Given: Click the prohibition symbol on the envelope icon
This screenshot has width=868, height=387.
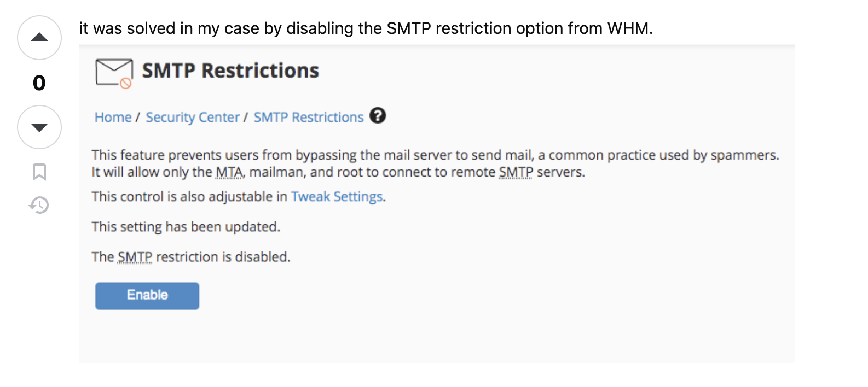Looking at the screenshot, I should point(126,83).
